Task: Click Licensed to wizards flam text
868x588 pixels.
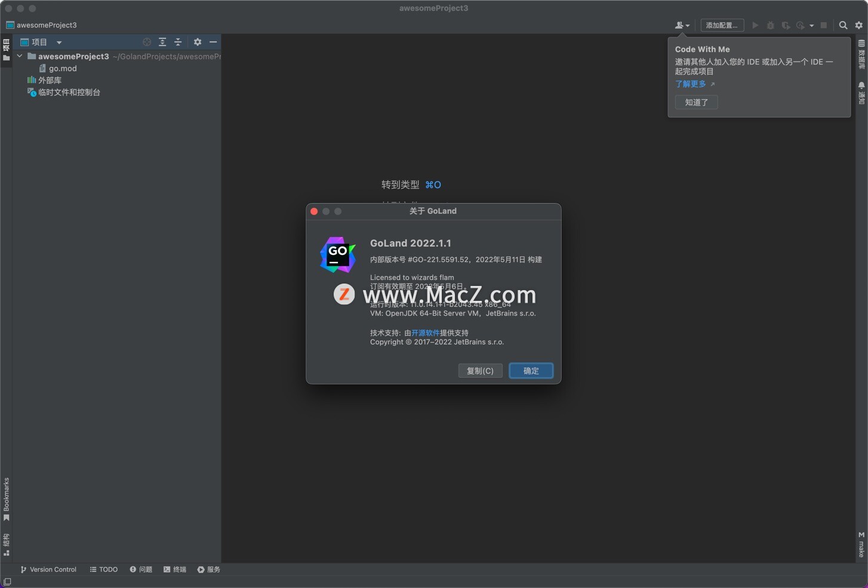Action: click(412, 278)
